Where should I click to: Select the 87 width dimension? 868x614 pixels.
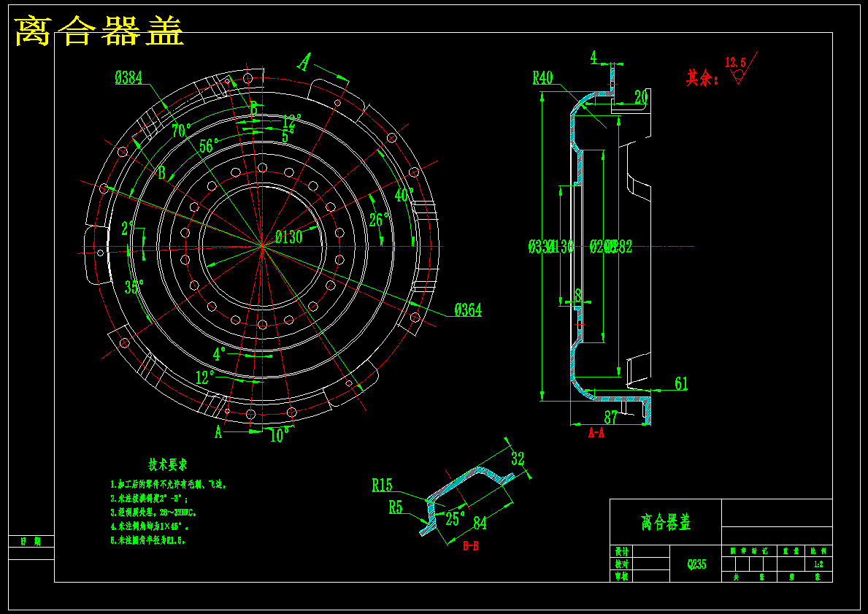click(x=610, y=418)
